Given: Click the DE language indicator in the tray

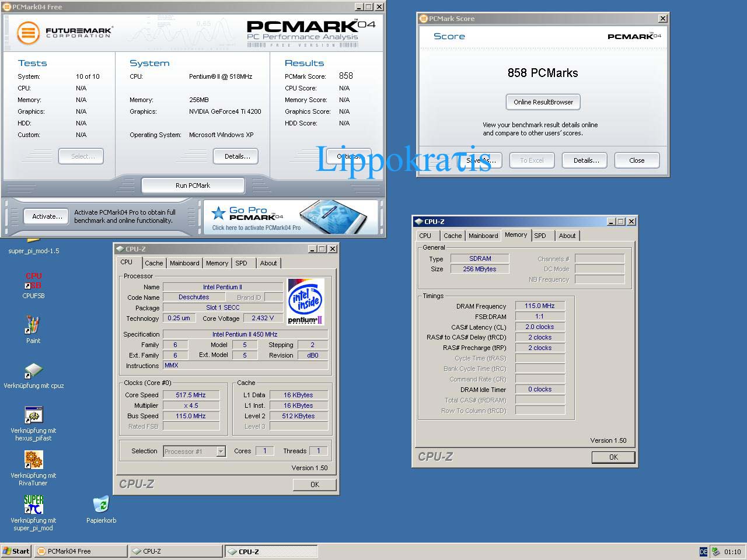Looking at the screenshot, I should 703,551.
